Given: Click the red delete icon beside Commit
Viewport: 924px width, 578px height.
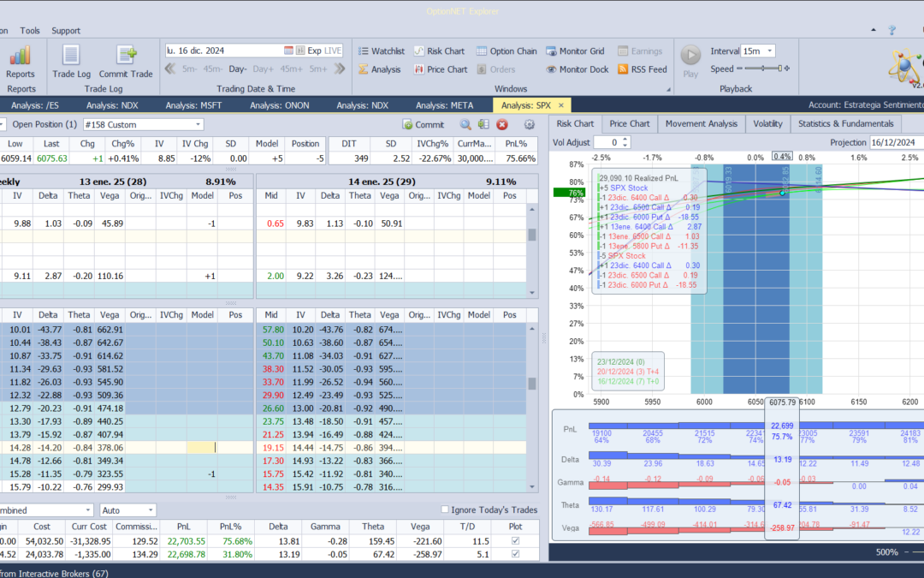Looking at the screenshot, I should pyautogui.click(x=502, y=125).
